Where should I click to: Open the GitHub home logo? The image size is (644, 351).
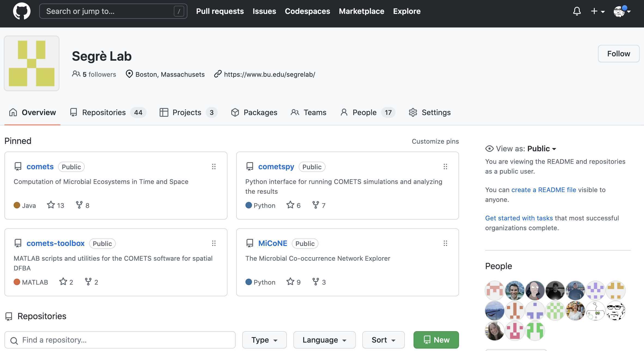point(22,11)
